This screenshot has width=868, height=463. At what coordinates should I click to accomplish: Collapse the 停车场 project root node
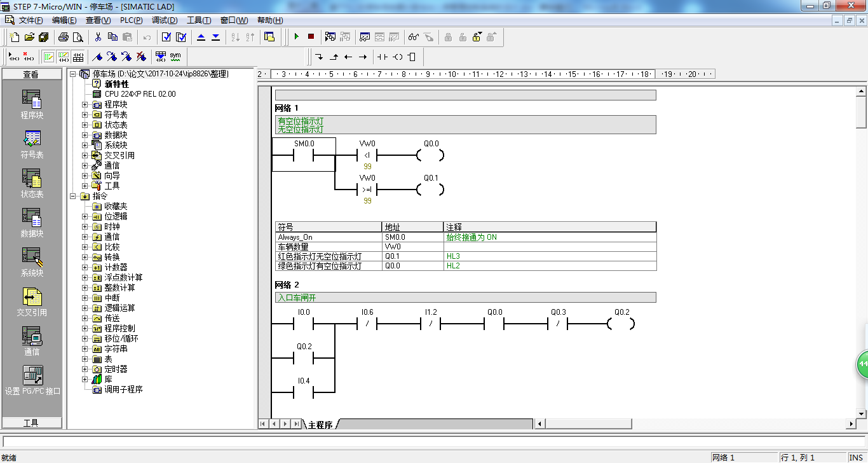tap(73, 74)
